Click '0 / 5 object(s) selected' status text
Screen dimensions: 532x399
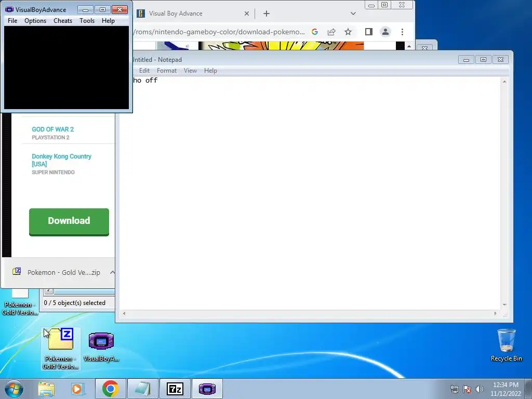[75, 303]
